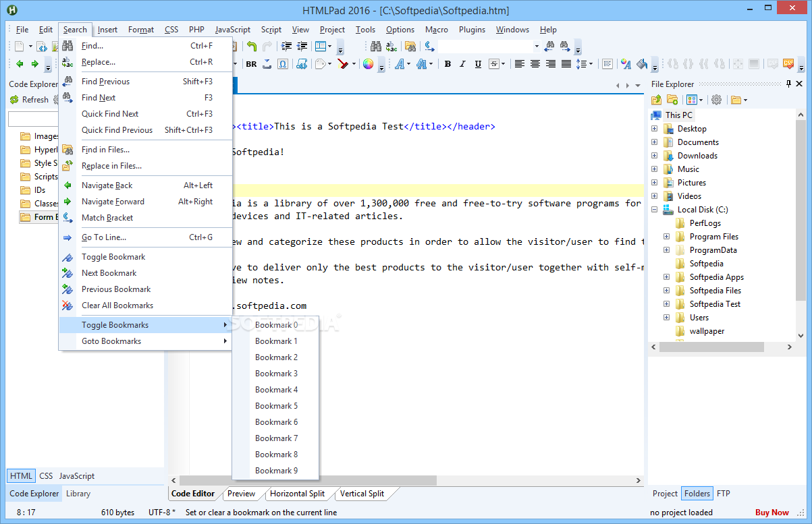
Task: Click the Omega special character icon
Action: point(283,64)
